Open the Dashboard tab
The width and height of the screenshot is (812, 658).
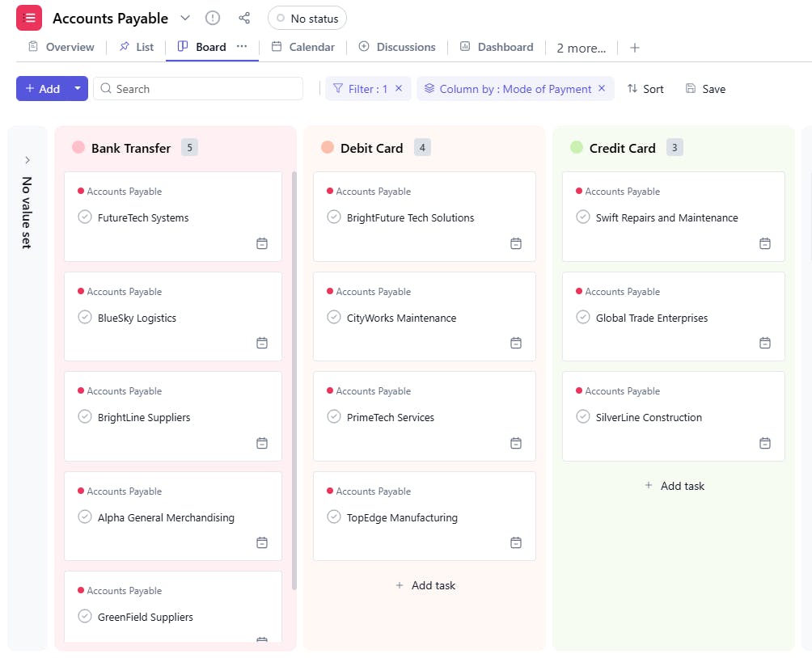click(x=497, y=47)
